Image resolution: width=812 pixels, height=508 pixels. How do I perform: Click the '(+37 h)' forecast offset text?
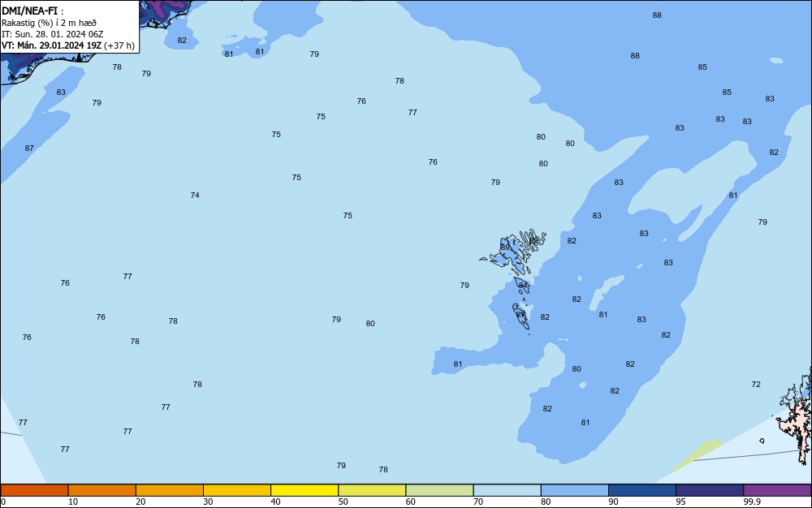point(119,45)
